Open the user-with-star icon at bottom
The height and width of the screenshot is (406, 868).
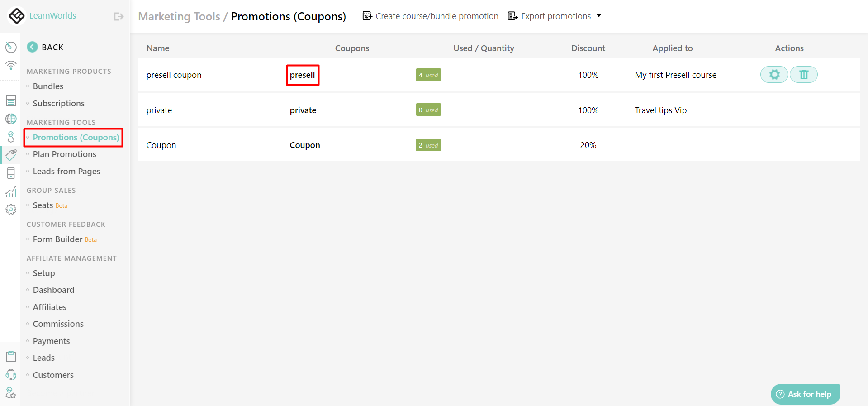(11, 393)
